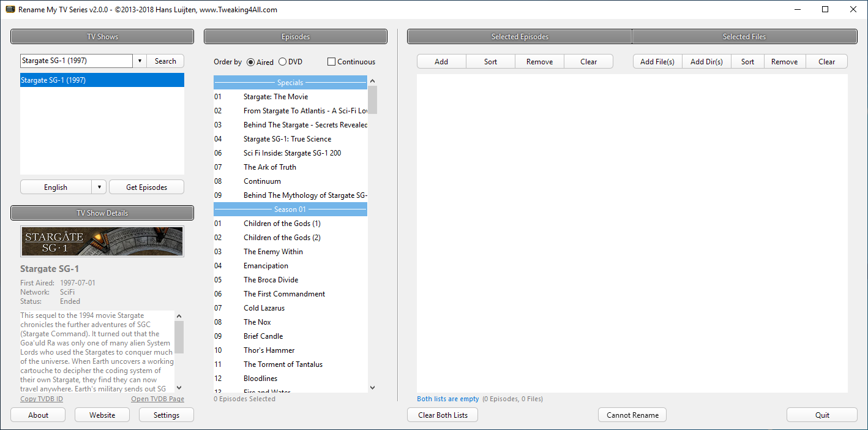Select the Emancipation episode
The image size is (868, 430).
point(290,266)
